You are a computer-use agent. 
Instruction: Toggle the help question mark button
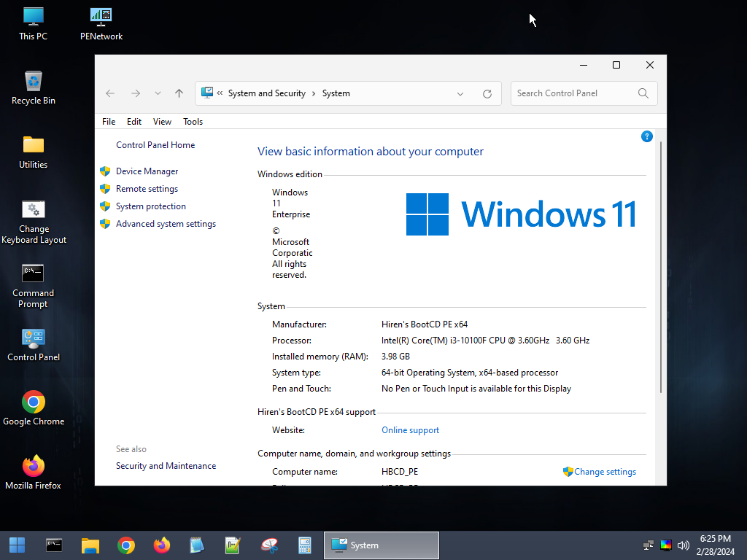(x=646, y=136)
